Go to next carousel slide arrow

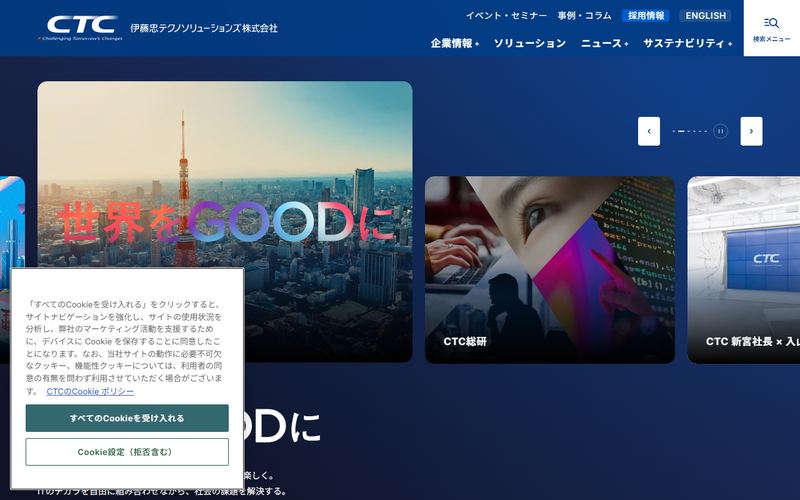point(752,131)
